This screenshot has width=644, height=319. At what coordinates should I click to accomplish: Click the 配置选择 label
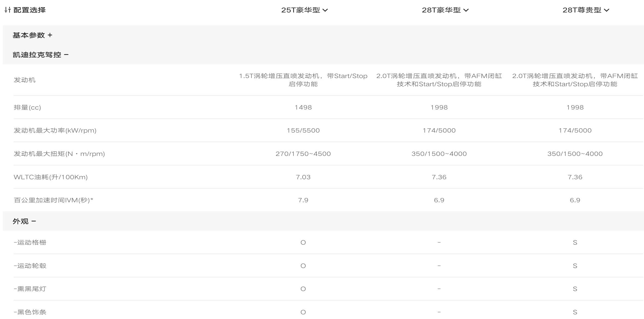[29, 10]
